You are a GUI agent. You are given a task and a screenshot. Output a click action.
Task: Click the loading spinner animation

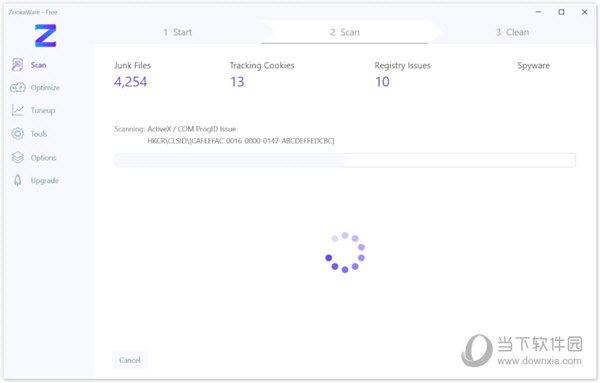tap(345, 253)
